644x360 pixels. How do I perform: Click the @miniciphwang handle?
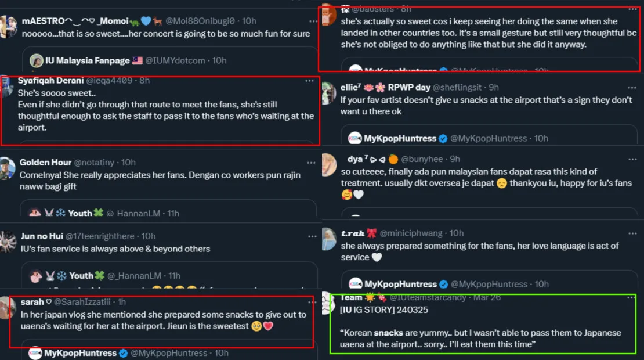click(413, 233)
